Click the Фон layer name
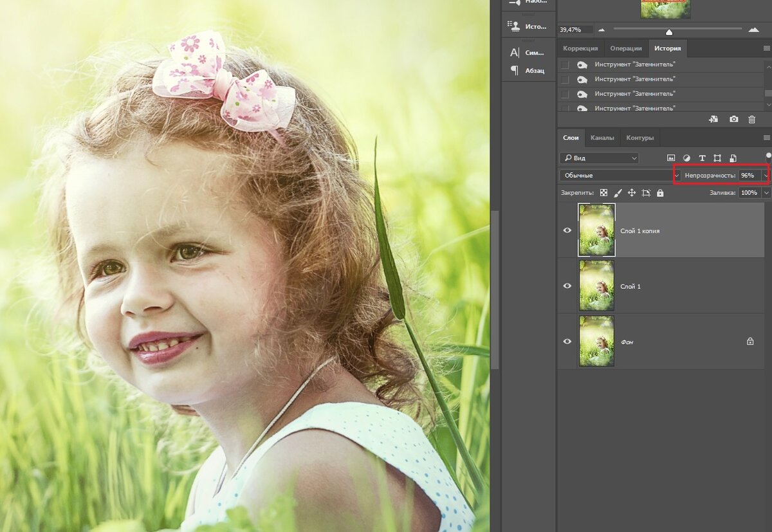772x532 pixels. (x=627, y=342)
